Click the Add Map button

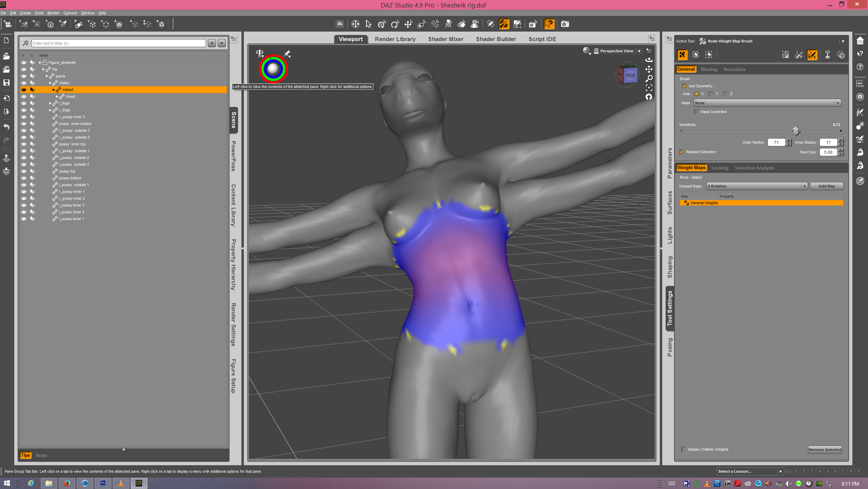coord(826,186)
